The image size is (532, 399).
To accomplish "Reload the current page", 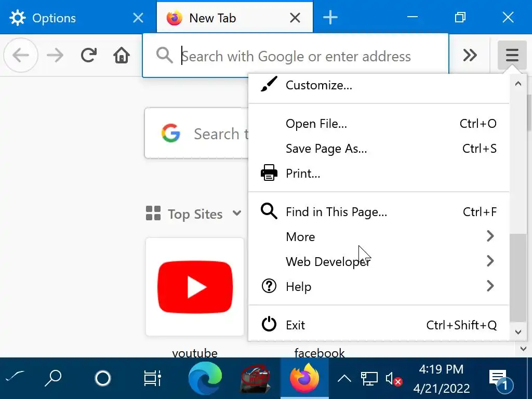I will point(88,55).
